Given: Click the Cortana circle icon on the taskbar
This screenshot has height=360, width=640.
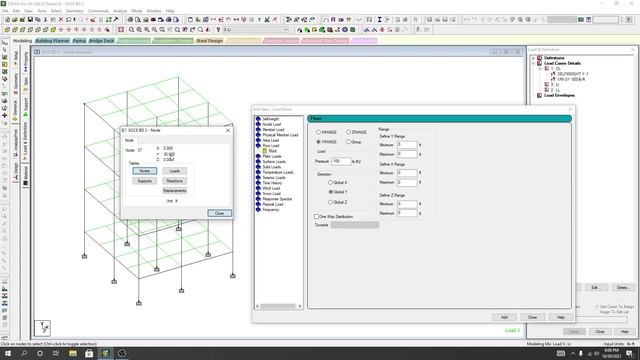Looking at the screenshot, I should tap(40, 353).
